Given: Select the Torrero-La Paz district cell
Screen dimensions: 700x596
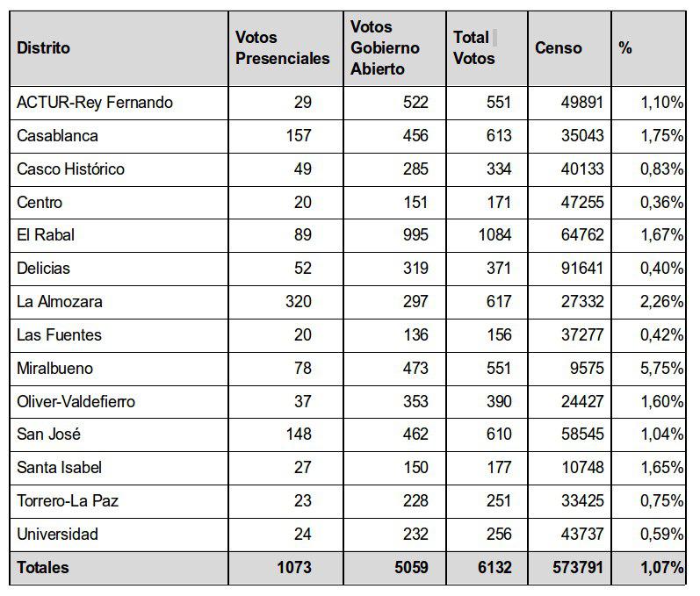Looking at the screenshot, I should click(x=68, y=501).
